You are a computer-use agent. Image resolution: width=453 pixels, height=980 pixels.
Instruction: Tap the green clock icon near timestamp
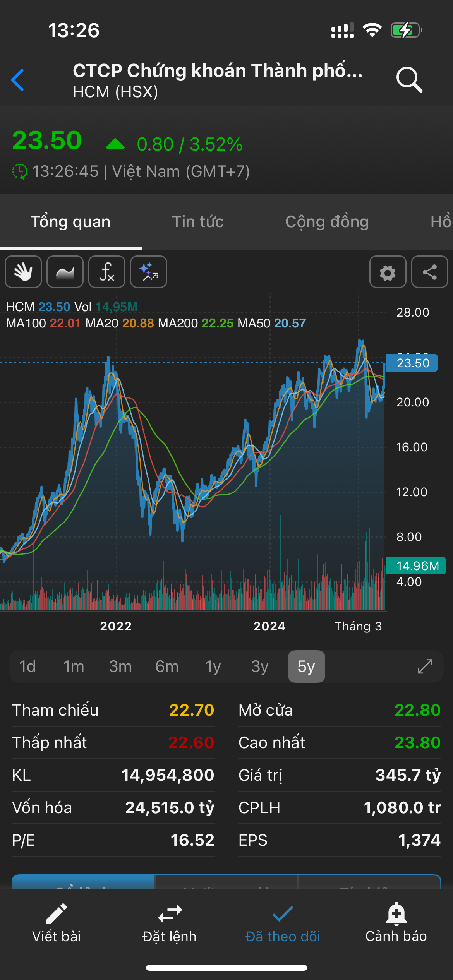click(19, 171)
